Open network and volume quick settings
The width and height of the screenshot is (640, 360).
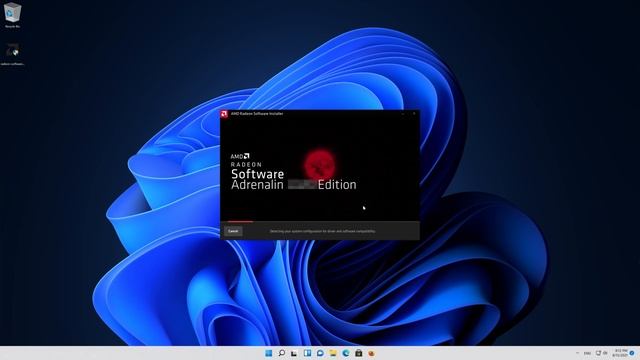(x=602, y=353)
